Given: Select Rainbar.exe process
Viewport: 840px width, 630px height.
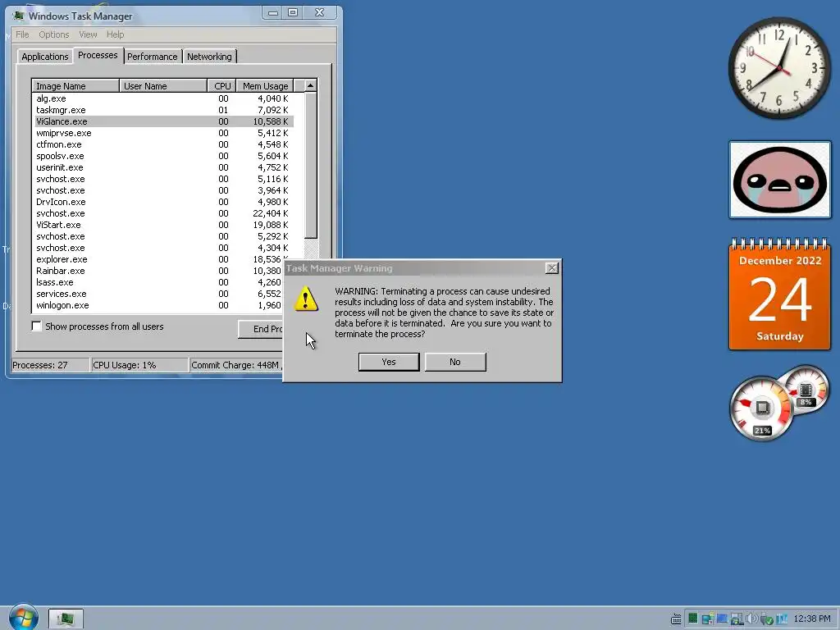Looking at the screenshot, I should 159,271.
